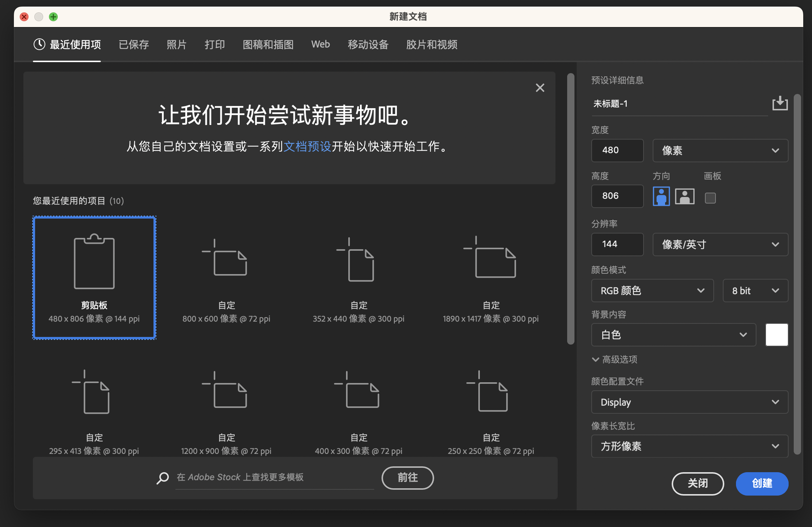
Task: Click the Adobe Stock search magnifier icon
Action: [163, 478]
